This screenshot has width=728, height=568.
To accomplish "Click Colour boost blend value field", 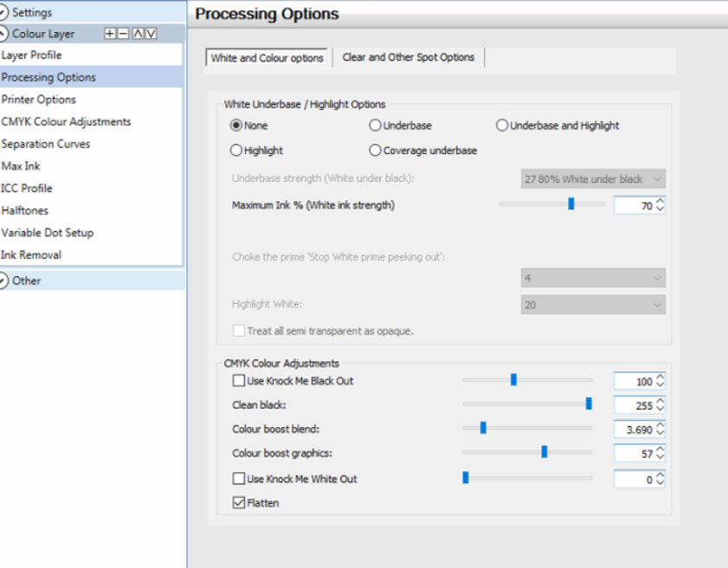I will tap(635, 429).
